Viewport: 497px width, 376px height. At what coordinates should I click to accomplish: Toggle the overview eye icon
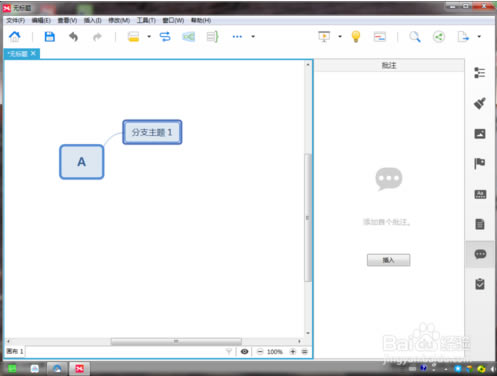pos(244,351)
